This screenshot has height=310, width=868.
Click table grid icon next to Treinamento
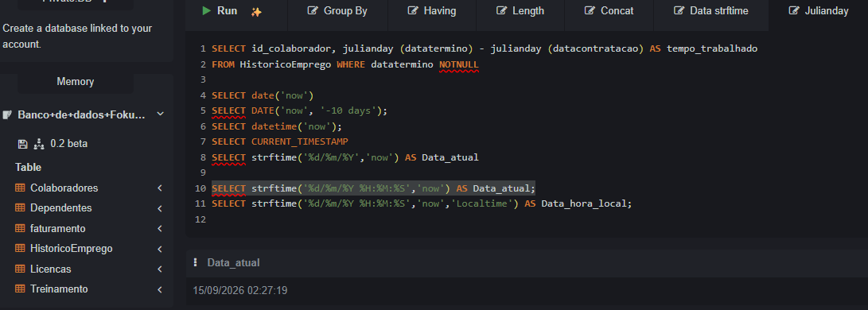click(x=20, y=289)
